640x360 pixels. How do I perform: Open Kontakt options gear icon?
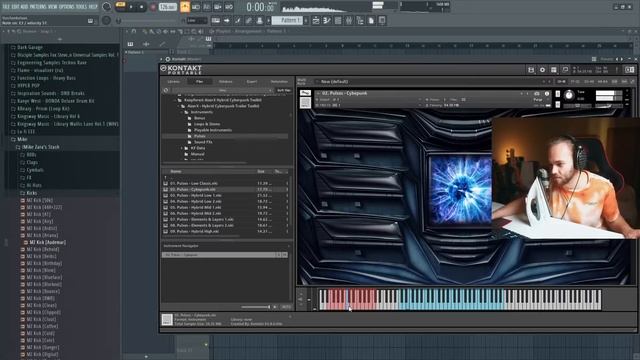click(x=542, y=70)
